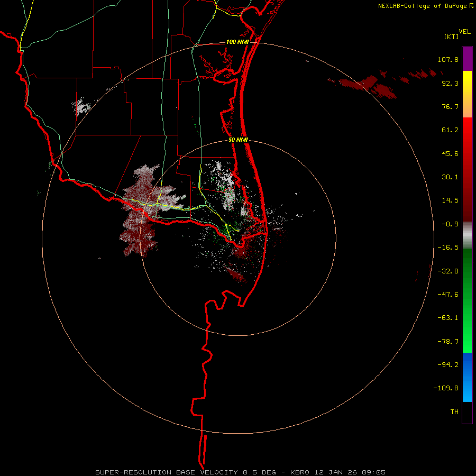Click the blue segment of the color bar
The width and height of the screenshot is (476, 476).
point(467,377)
